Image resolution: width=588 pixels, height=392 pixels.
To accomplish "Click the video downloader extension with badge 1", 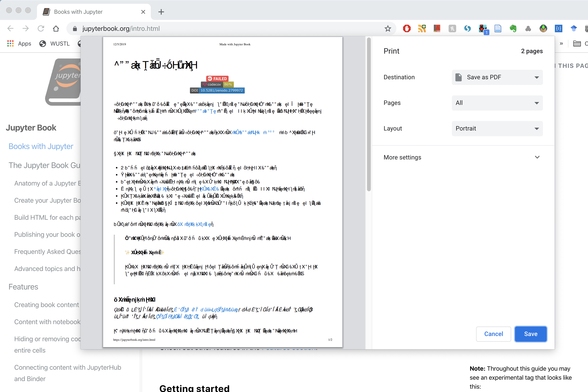I will [x=482, y=28].
